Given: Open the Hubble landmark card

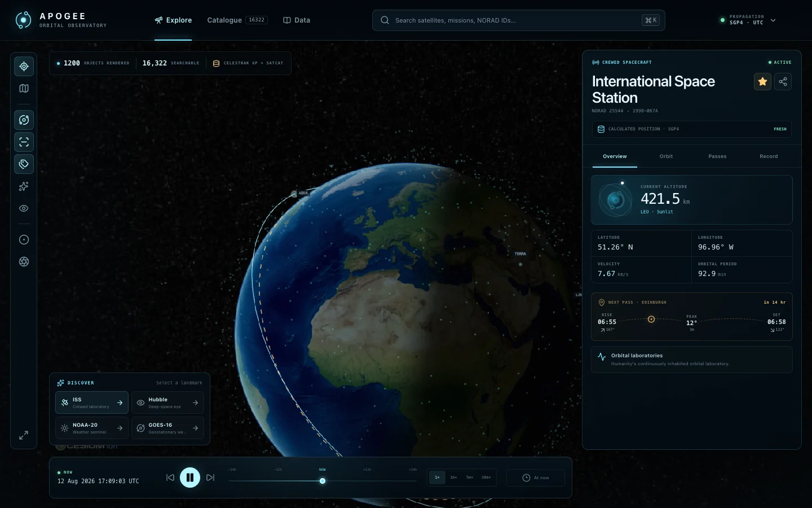Looking at the screenshot, I should click(x=168, y=402).
